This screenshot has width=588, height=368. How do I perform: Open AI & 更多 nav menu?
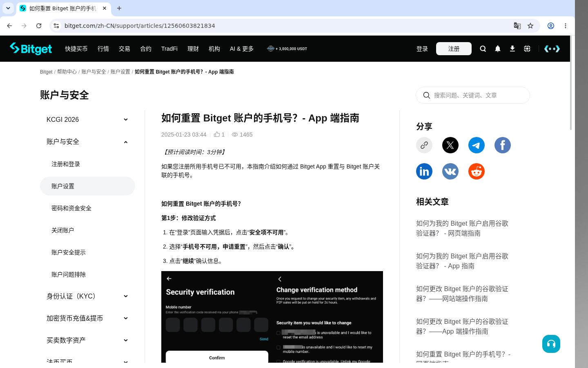[x=242, y=49]
